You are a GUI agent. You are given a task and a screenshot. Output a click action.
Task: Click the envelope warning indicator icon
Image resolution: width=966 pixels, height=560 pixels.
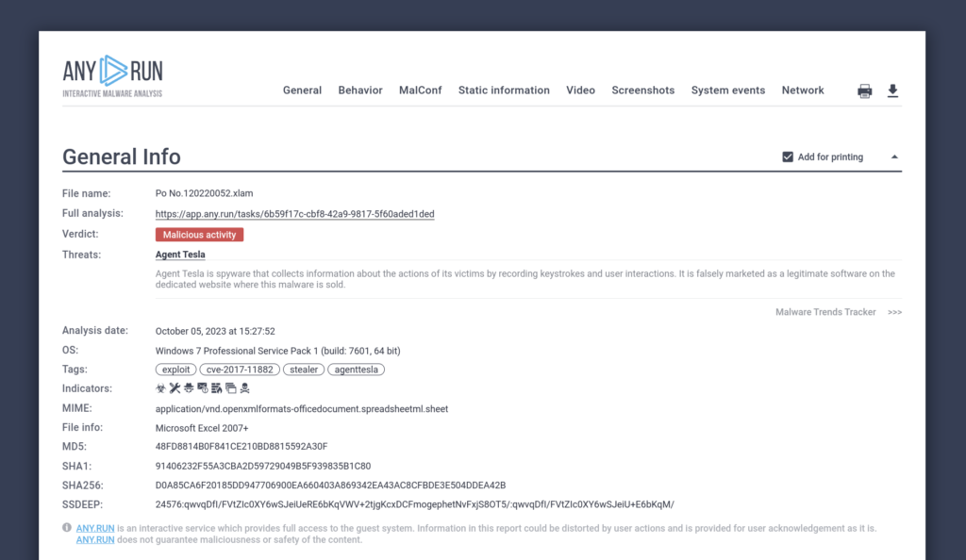[x=203, y=388]
